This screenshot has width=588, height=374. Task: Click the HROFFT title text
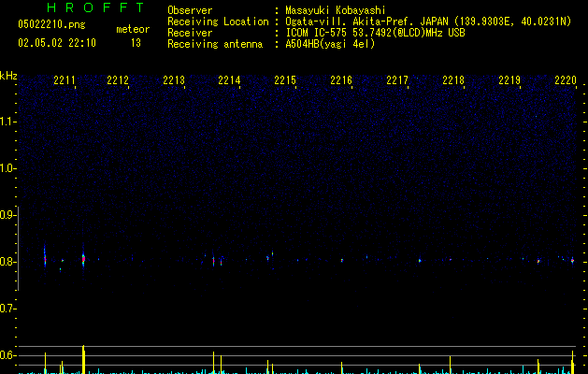tap(96, 7)
